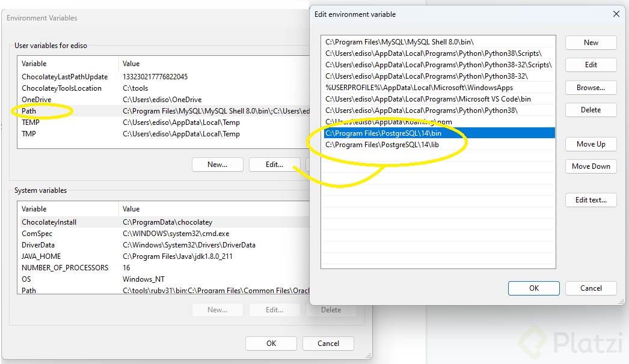Select the DriverData system variable

pos(38,245)
